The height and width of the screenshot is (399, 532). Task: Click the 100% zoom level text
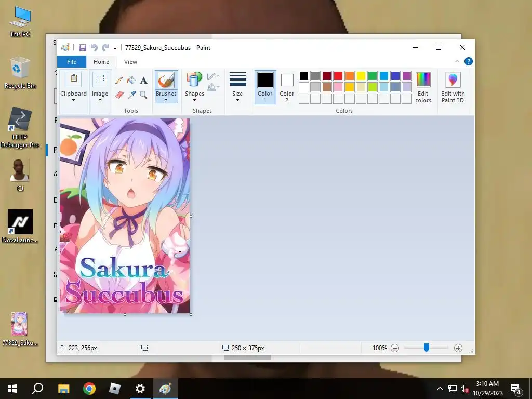(380, 348)
